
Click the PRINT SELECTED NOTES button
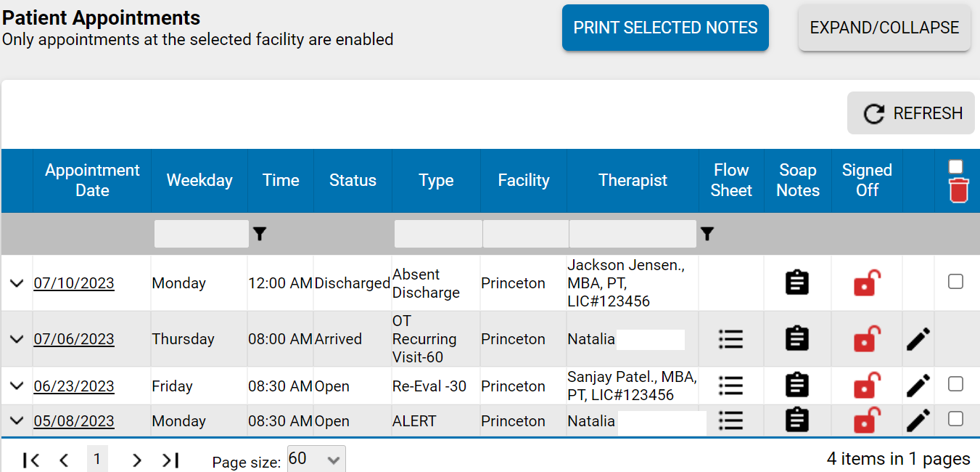664,27
